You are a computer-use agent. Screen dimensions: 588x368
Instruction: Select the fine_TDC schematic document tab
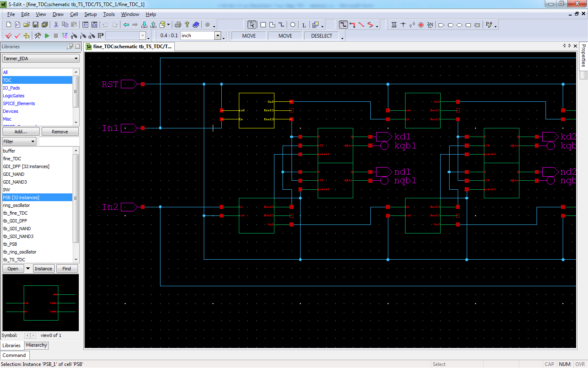[129, 47]
